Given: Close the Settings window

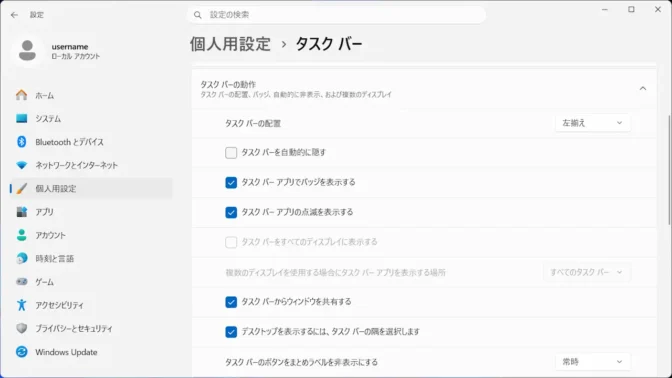Looking at the screenshot, I should 658,9.
